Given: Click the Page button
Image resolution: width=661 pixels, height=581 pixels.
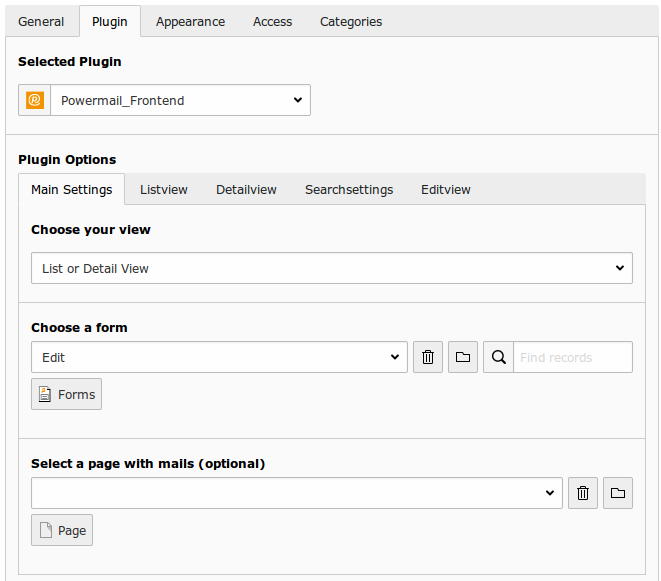Looking at the screenshot, I should pyautogui.click(x=62, y=530).
